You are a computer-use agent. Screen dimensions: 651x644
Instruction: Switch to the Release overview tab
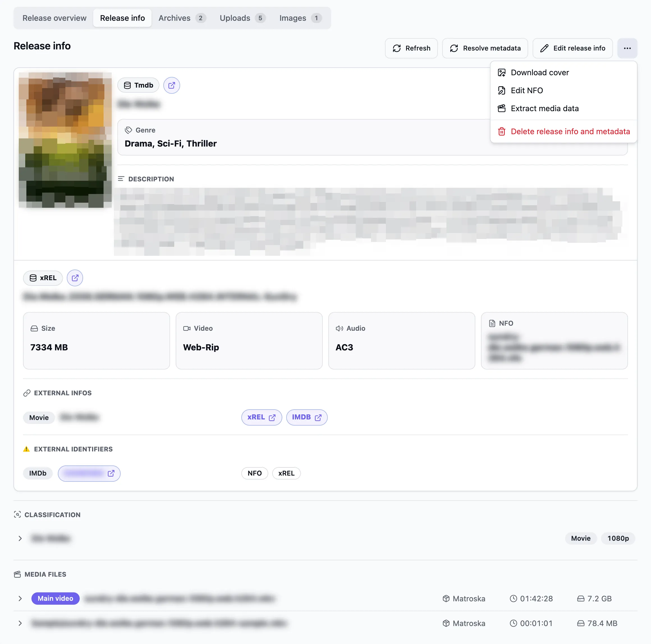click(54, 18)
